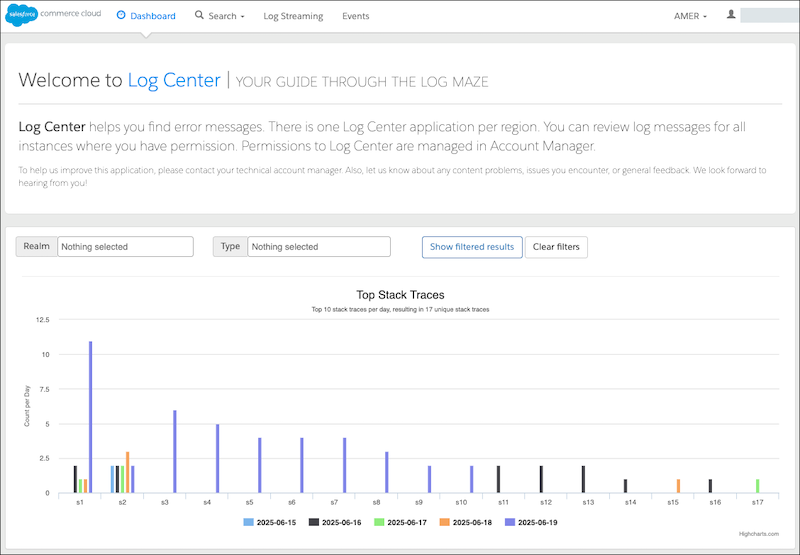Click the black bar for s11
Viewport: 800px width, 555px height.
498,480
